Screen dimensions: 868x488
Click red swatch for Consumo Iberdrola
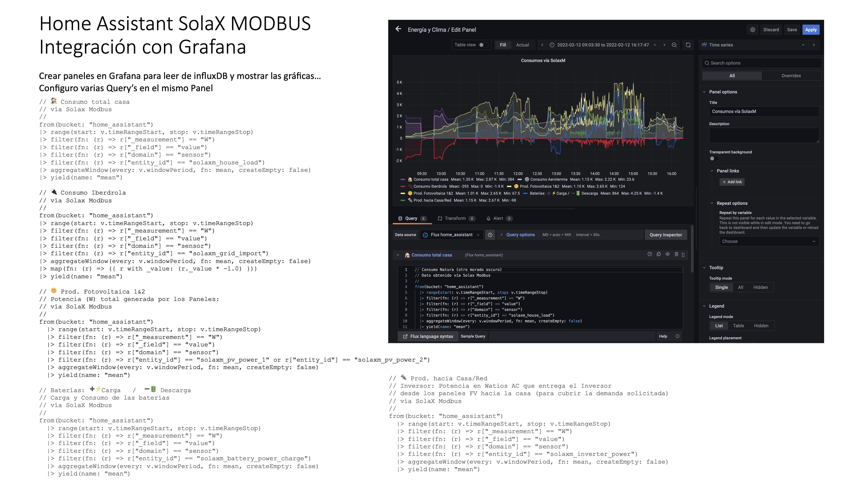403,187
